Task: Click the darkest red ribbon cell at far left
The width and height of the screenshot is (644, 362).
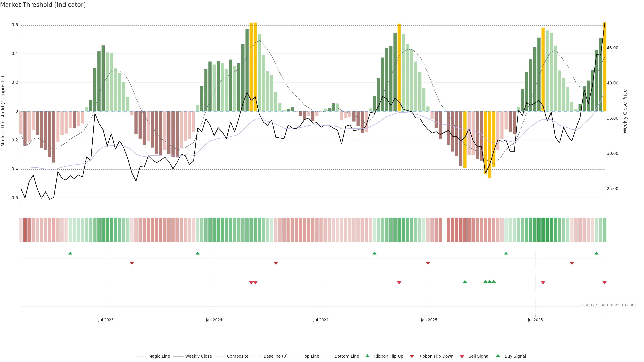Action: tap(25, 230)
